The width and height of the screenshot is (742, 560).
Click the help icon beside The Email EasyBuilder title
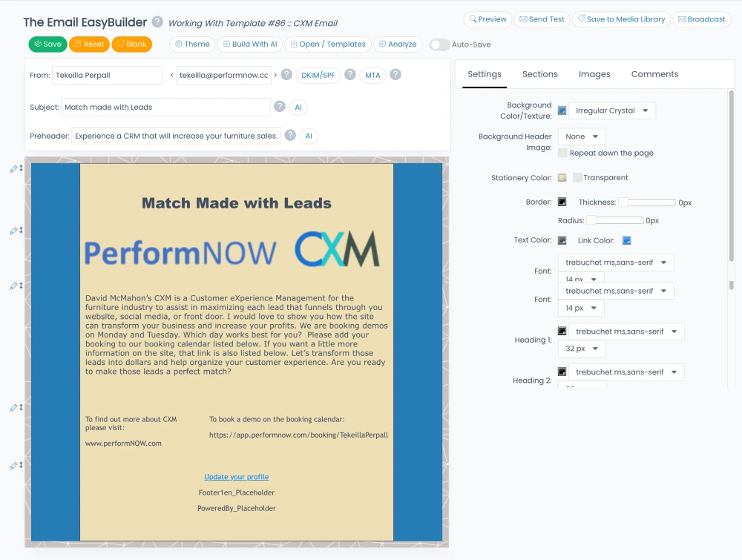coord(157,22)
